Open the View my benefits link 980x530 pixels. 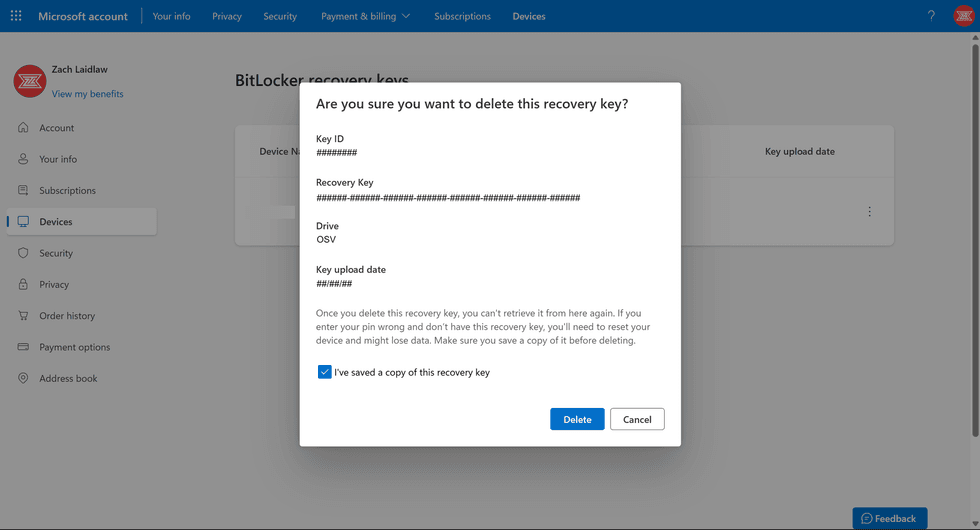[87, 94]
